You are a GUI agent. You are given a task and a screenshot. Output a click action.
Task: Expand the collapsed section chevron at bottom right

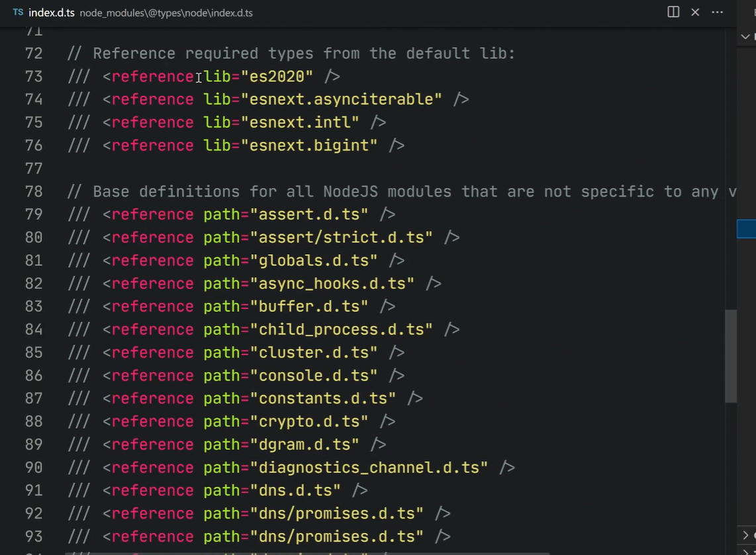pos(745,535)
